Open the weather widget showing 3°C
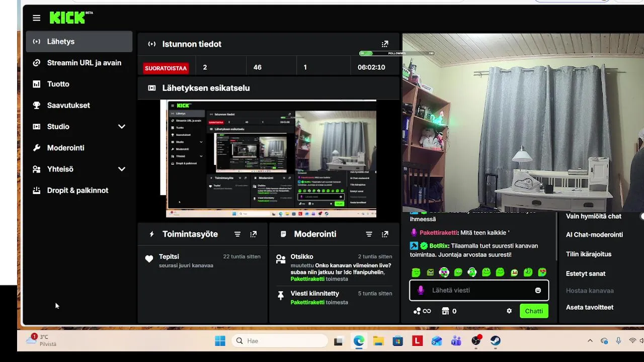The image size is (644, 362). pos(41,340)
